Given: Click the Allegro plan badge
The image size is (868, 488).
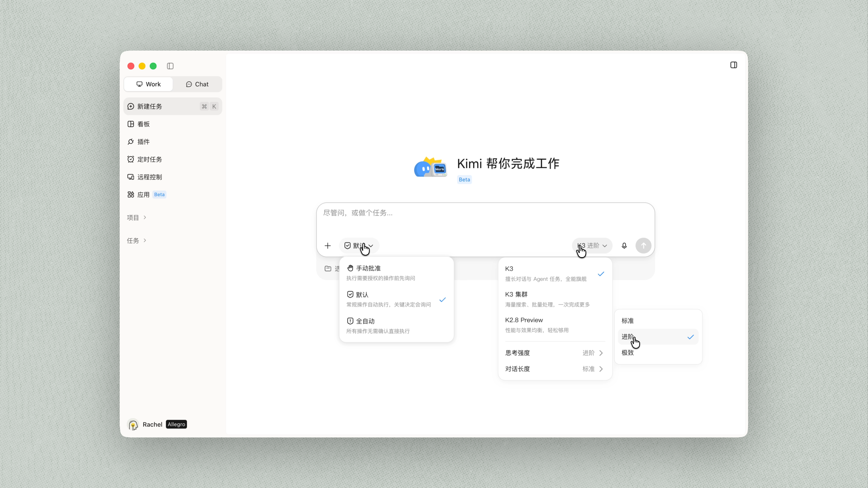Looking at the screenshot, I should 176,424.
